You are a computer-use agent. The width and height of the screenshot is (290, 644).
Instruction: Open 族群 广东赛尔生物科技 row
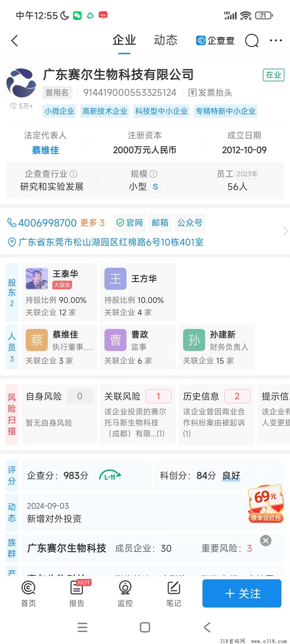pyautogui.click(x=152, y=548)
